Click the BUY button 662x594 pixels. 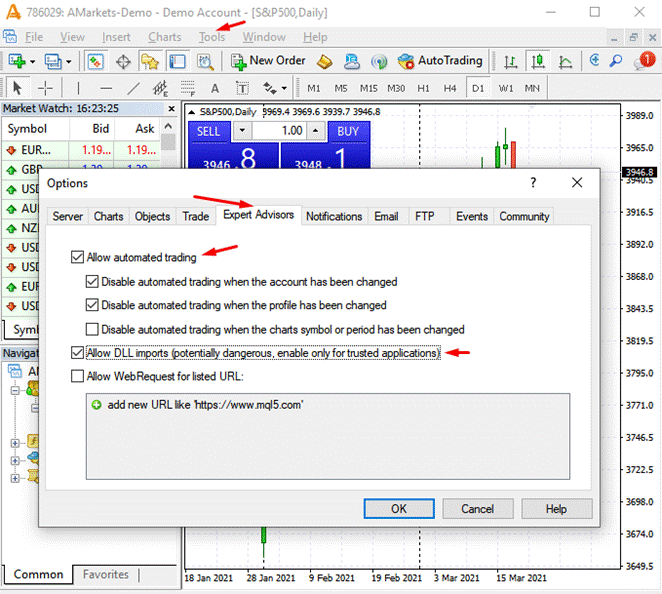(348, 131)
